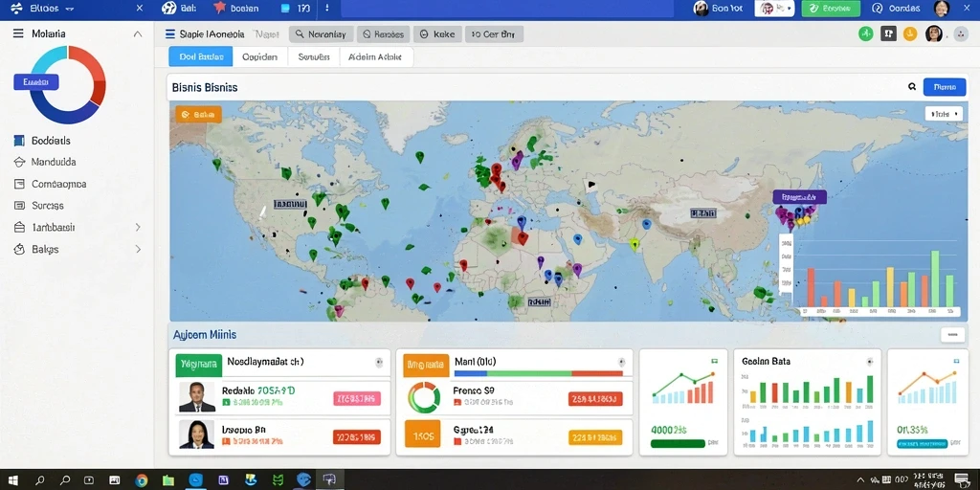Open 'Suroas' in the sidebar
This screenshot has height=490, width=980.
pos(38,205)
